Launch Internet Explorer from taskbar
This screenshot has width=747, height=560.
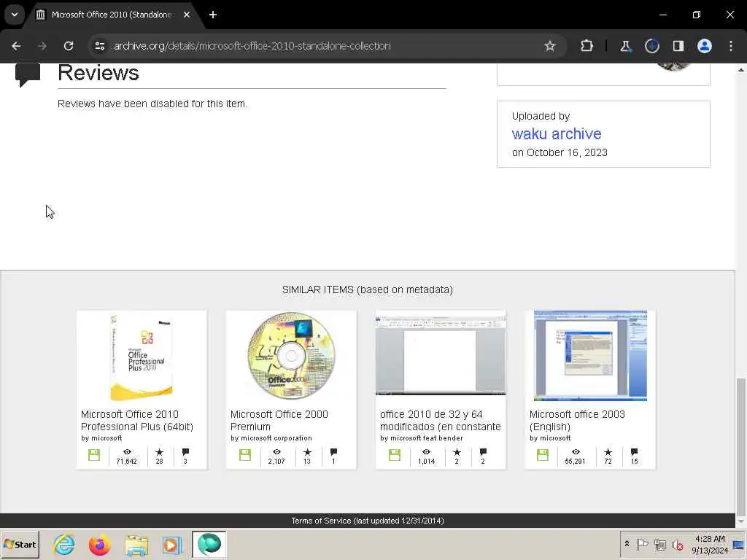click(x=64, y=544)
